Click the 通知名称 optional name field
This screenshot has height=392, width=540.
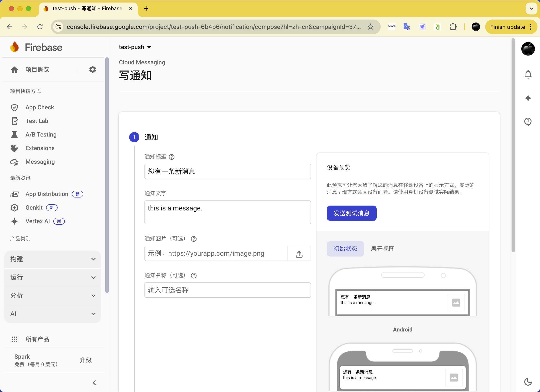[x=227, y=290]
